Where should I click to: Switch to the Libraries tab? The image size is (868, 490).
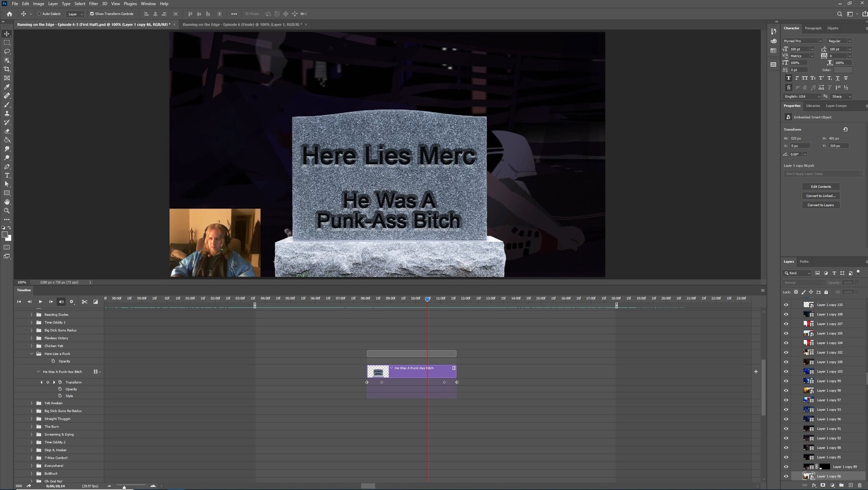(x=813, y=106)
